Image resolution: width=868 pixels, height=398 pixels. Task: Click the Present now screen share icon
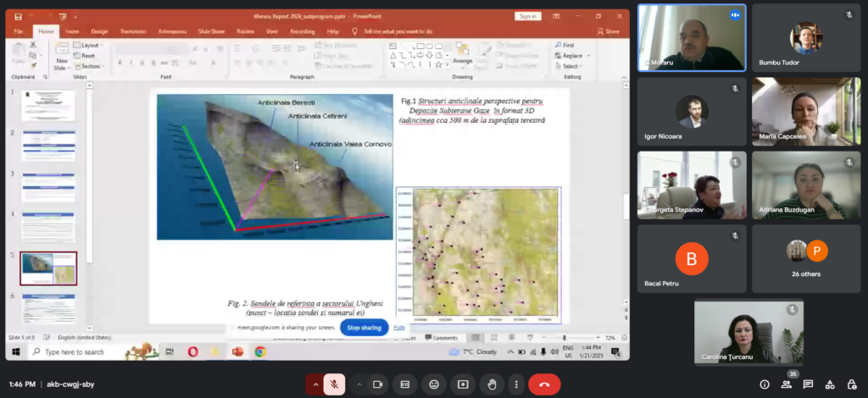tap(463, 384)
